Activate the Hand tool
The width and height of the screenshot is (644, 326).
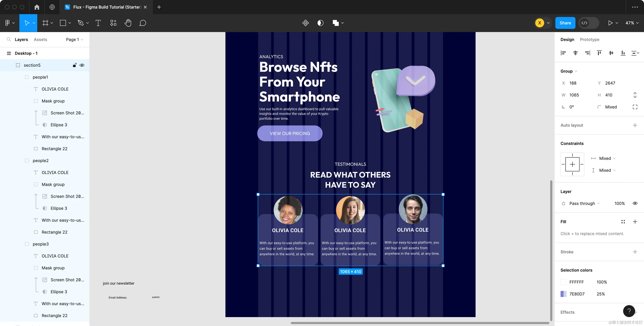[x=128, y=23]
